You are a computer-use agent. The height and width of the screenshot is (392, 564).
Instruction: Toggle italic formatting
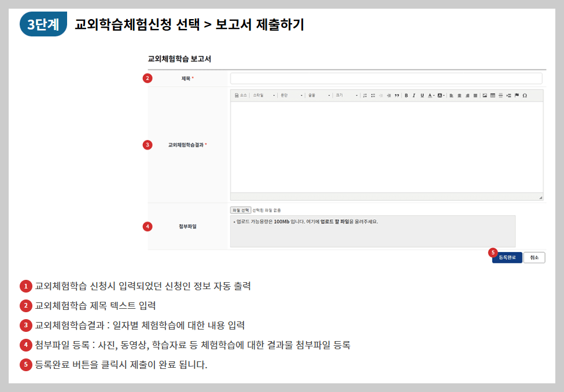[414, 96]
